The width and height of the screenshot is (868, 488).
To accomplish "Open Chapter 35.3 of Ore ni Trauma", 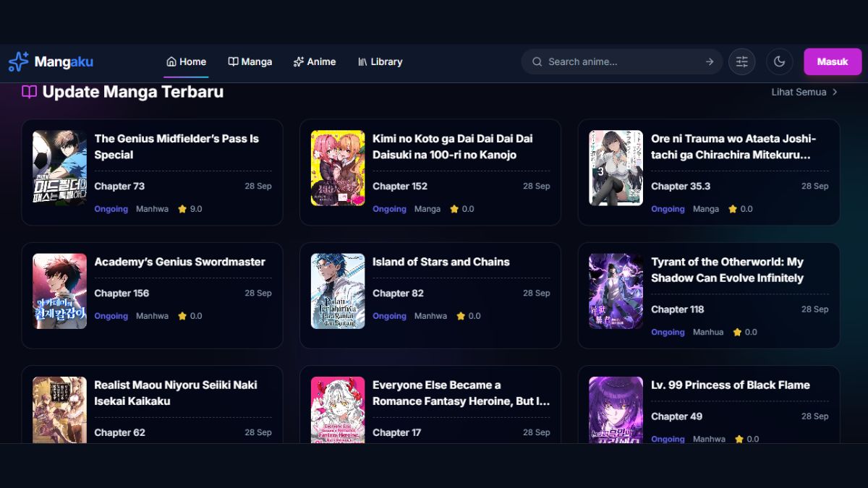I will pos(681,187).
